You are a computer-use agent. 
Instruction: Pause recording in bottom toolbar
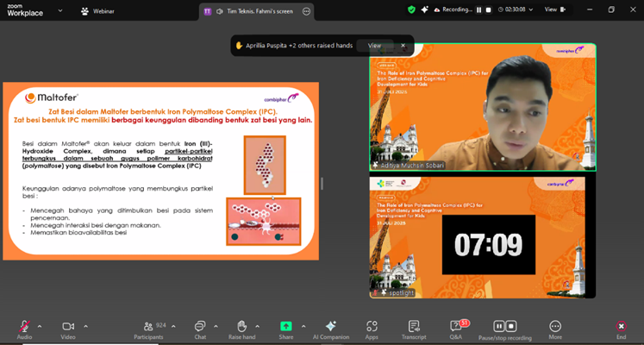pyautogui.click(x=498, y=327)
